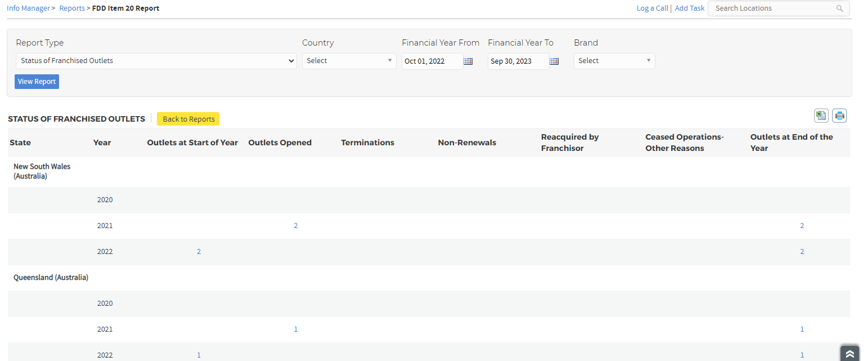This screenshot has height=361, width=868.
Task: Click the 2022 year under New South Wales
Action: [105, 252]
